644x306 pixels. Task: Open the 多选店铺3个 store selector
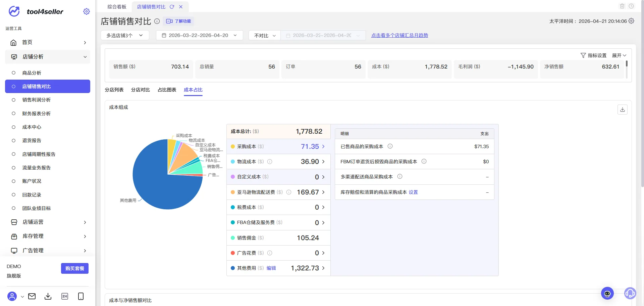click(125, 35)
